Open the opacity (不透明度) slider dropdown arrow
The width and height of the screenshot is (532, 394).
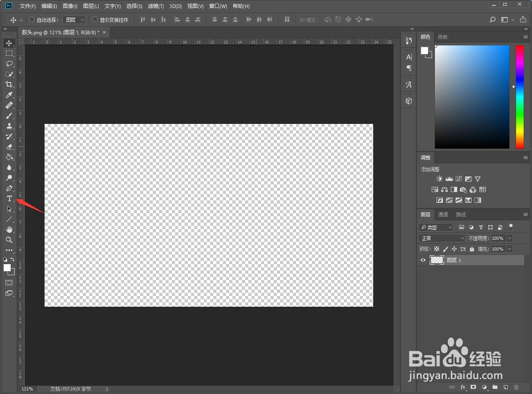(509, 238)
